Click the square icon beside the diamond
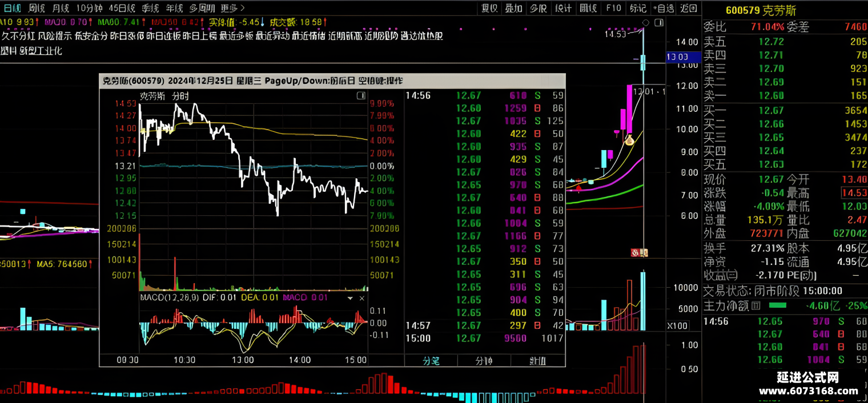This screenshot has width=868, height=403. pos(659,22)
